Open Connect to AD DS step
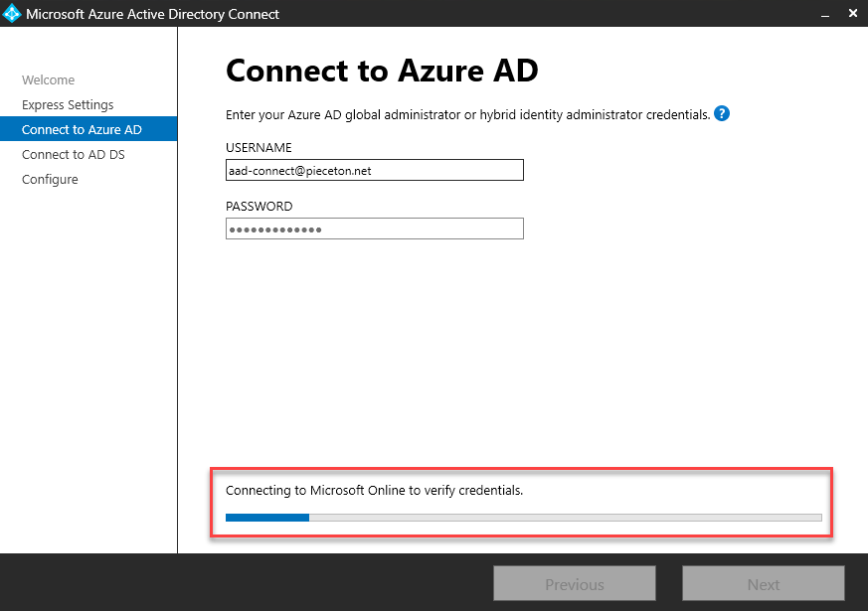The width and height of the screenshot is (868, 611). coord(73,154)
